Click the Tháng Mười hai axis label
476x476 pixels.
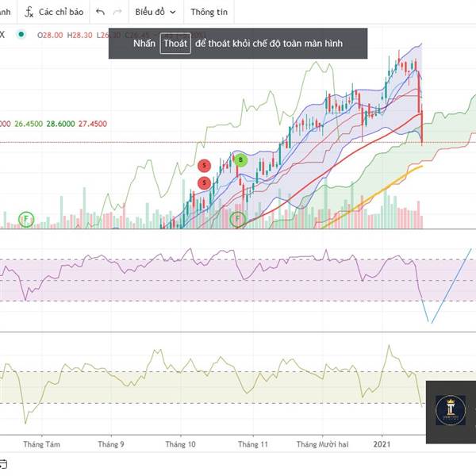tap(322, 444)
